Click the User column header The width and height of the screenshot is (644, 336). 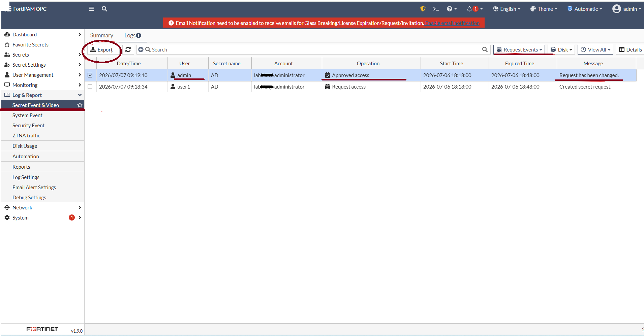(184, 63)
